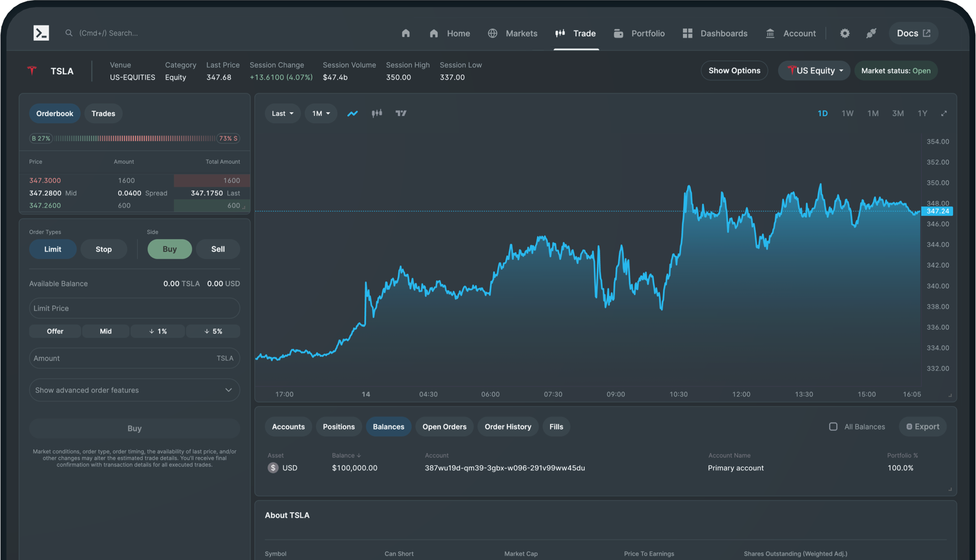976x560 pixels.
Task: Select the Stop order type
Action: point(104,249)
